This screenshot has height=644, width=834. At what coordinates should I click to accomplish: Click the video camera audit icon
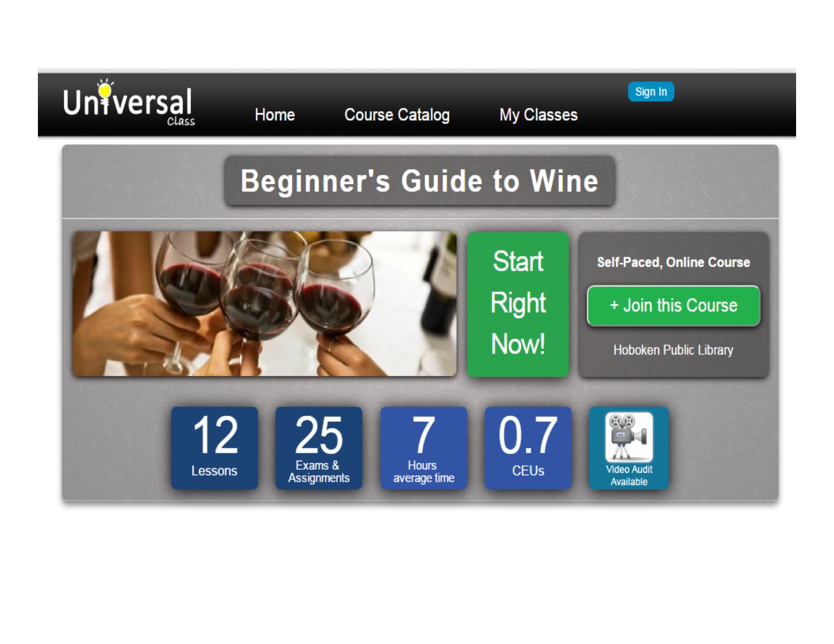tap(629, 437)
